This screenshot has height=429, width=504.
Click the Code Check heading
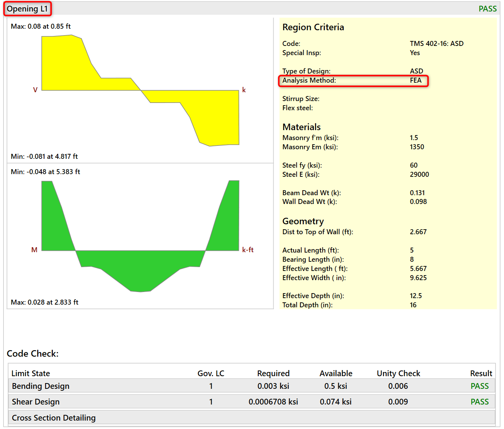click(33, 354)
